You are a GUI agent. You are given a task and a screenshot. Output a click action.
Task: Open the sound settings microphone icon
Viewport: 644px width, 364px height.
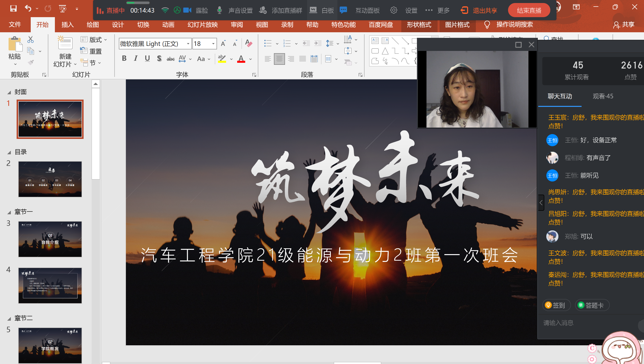coord(219,10)
